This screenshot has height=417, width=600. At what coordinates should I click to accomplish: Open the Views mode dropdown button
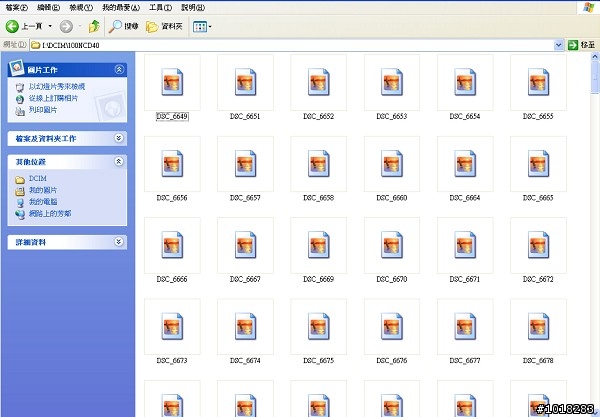(202, 26)
